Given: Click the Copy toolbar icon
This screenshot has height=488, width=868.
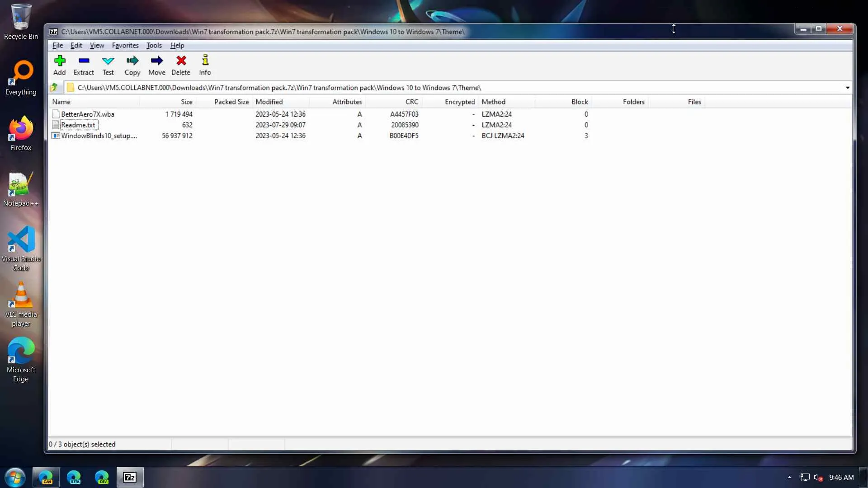Looking at the screenshot, I should pos(132,65).
